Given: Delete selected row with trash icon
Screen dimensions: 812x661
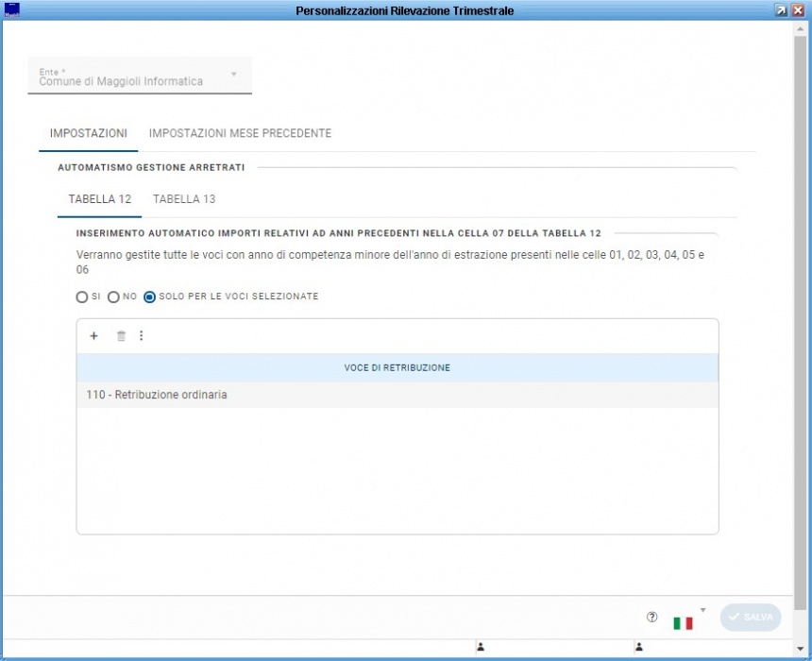Looking at the screenshot, I should pos(121,335).
